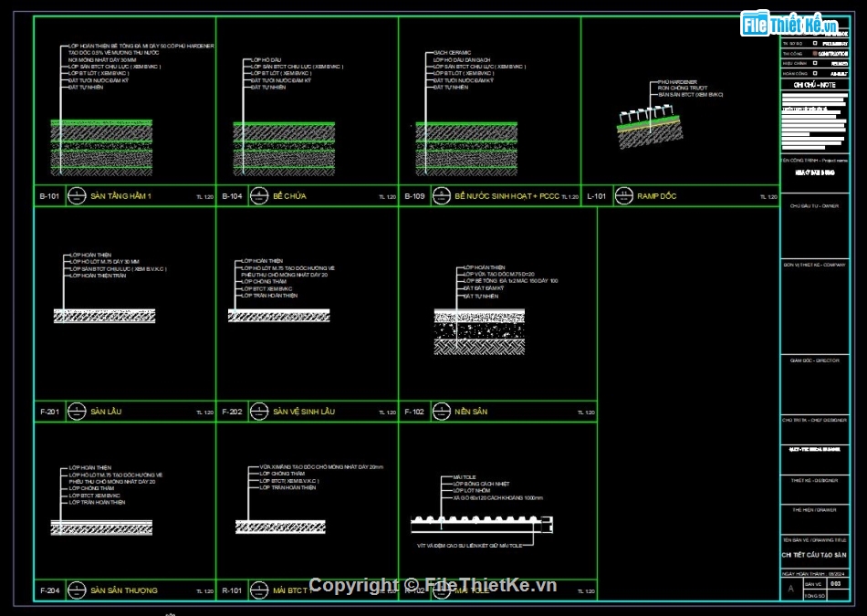Click the 'SÀN LẦU' title text
The width and height of the screenshot is (867, 616).
click(106, 412)
